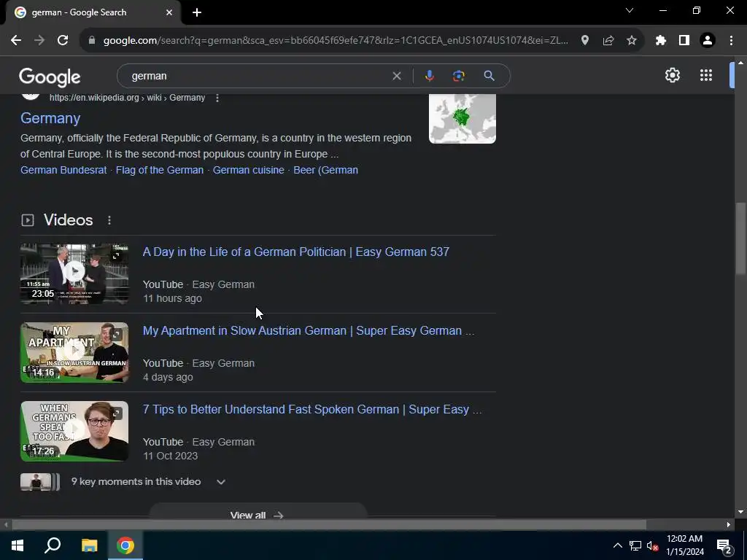
Task: Open more options for Videos section
Action: click(109, 220)
